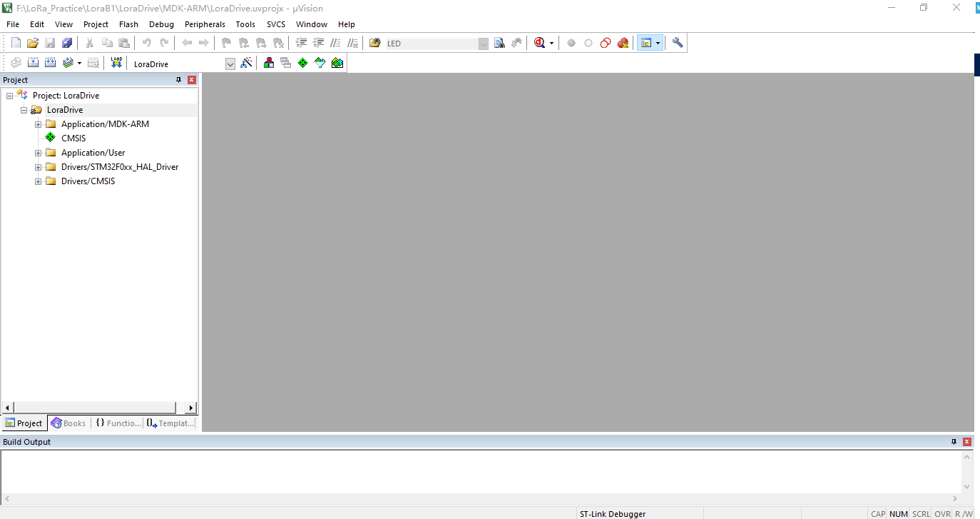Expand the Application/User folder
This screenshot has height=519, width=980.
(38, 153)
